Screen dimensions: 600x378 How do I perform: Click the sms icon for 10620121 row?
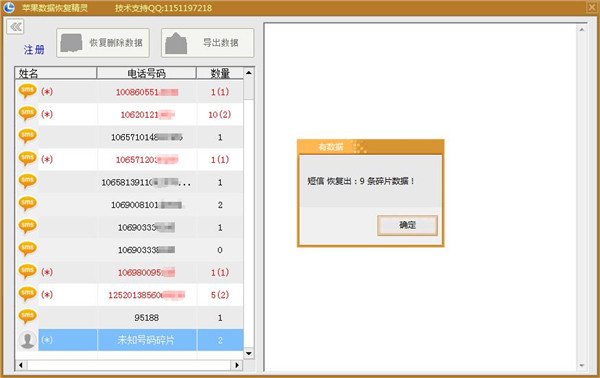pos(28,114)
